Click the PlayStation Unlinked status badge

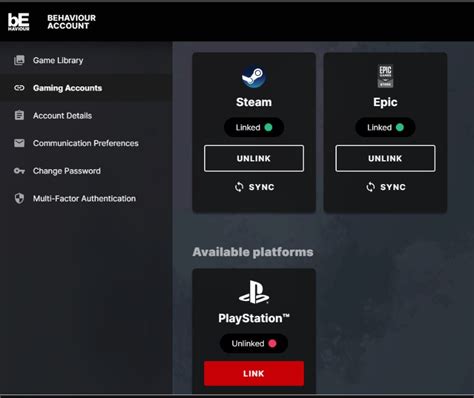[254, 343]
